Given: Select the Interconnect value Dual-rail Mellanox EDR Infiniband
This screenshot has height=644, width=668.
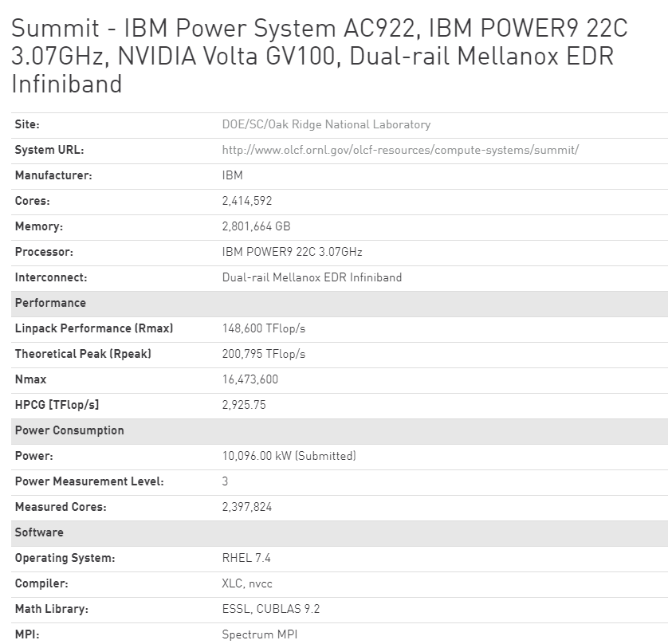Looking at the screenshot, I should (312, 277).
